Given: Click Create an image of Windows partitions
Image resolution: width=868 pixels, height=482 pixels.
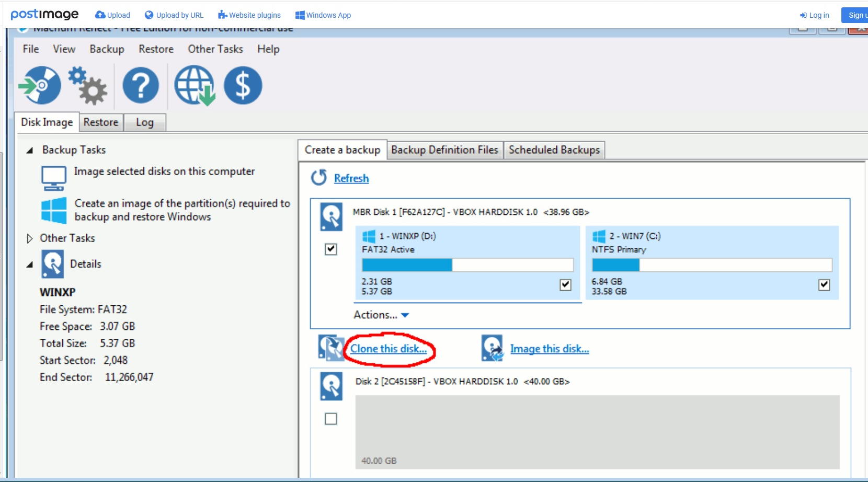Looking at the screenshot, I should 182,210.
